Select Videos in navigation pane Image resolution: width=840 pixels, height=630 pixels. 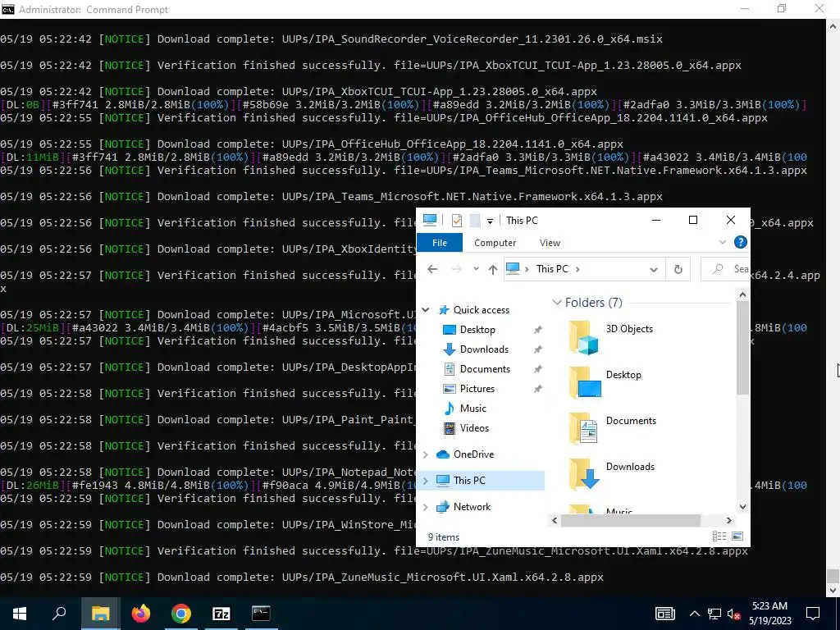coord(474,428)
